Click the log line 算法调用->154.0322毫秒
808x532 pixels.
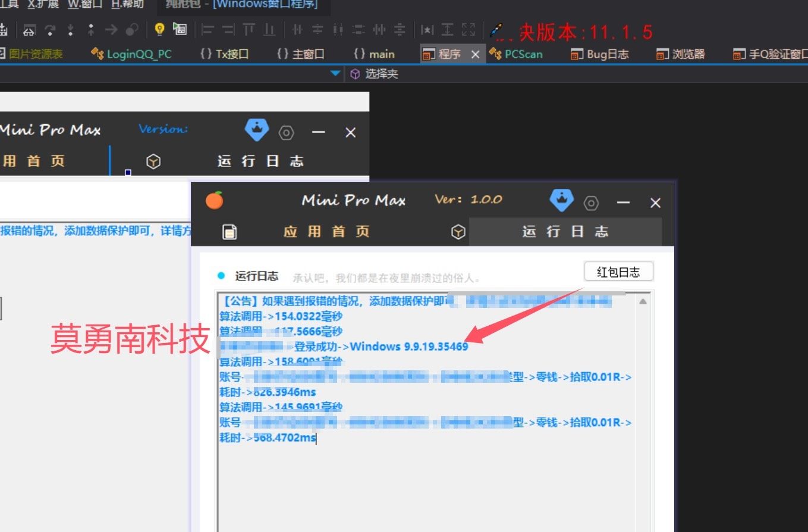(x=281, y=316)
